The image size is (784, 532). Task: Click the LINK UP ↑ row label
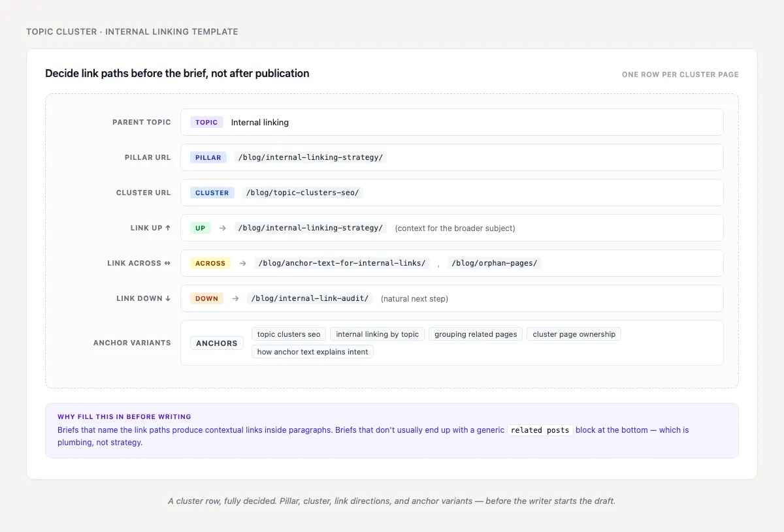point(151,228)
